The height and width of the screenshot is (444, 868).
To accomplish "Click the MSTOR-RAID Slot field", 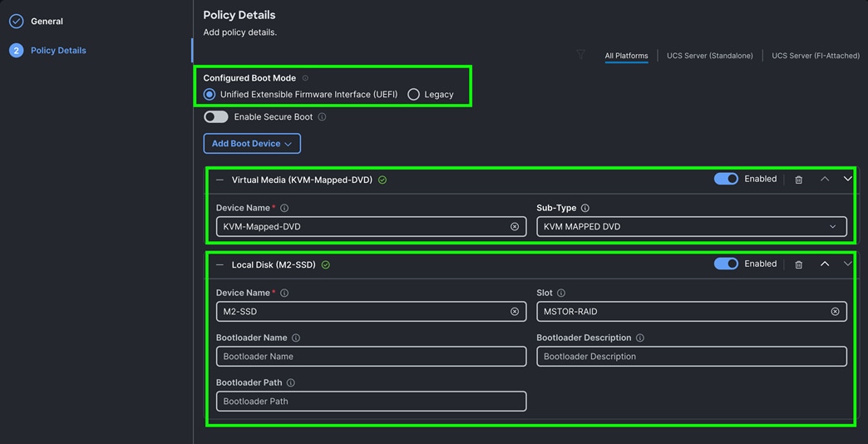I will click(x=692, y=312).
